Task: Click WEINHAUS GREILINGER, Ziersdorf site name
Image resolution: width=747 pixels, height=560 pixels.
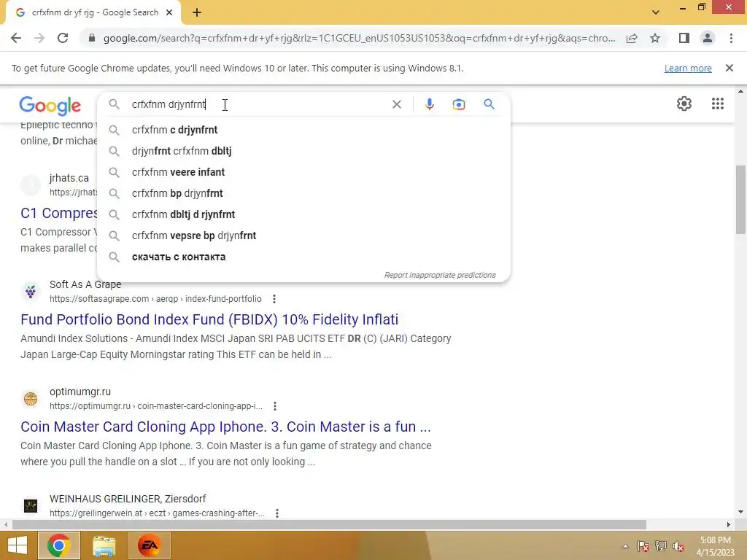Action: coord(128,499)
